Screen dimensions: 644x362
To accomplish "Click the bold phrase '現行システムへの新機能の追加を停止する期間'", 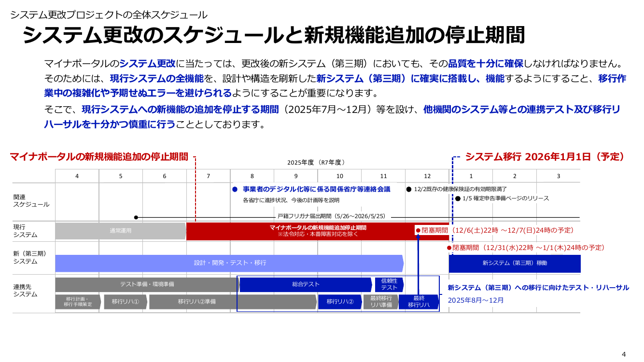I will click(181, 109).
